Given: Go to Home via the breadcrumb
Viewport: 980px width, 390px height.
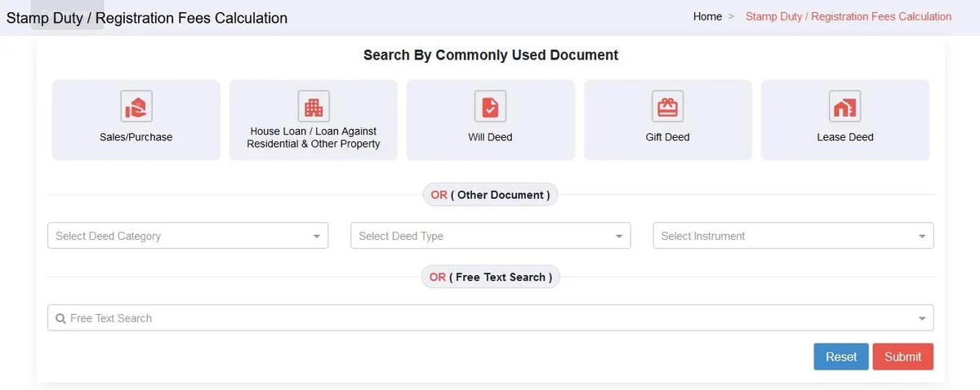Looking at the screenshot, I should pyautogui.click(x=707, y=16).
